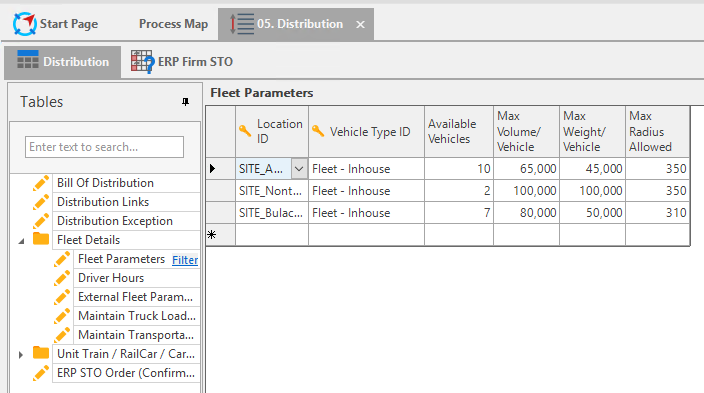This screenshot has width=704, height=393.
Task: Click the Available Vehicles value 10
Action: point(459,169)
